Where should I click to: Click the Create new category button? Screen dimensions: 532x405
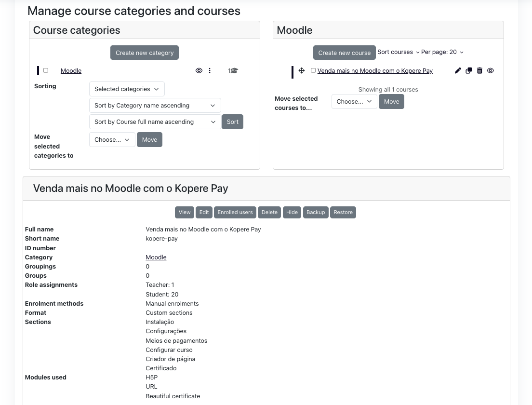(145, 53)
